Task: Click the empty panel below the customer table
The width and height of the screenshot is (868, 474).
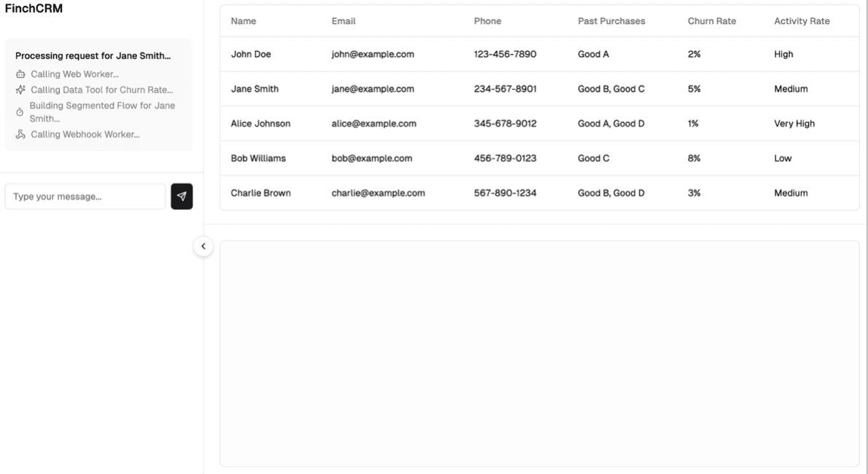Action: click(x=539, y=353)
